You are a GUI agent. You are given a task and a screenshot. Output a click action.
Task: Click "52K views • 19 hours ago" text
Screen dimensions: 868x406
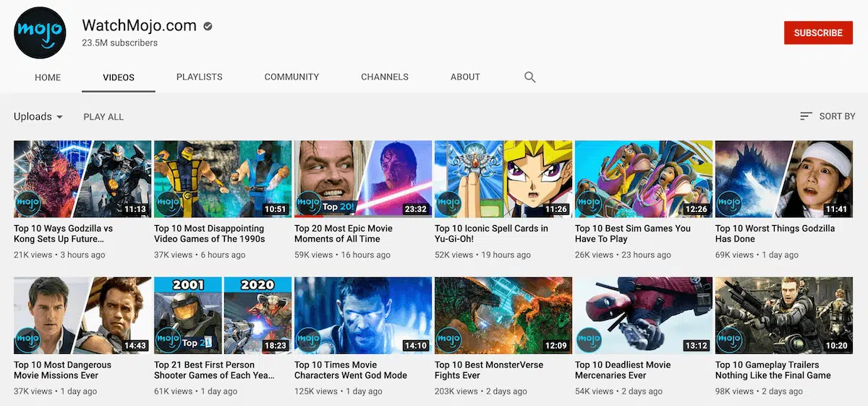pyautogui.click(x=482, y=255)
